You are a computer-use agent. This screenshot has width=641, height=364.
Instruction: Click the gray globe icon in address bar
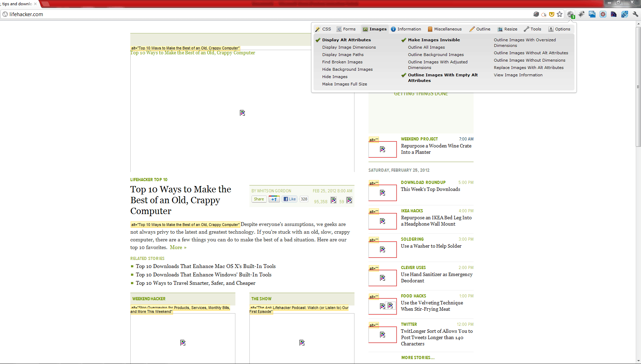tap(536, 14)
